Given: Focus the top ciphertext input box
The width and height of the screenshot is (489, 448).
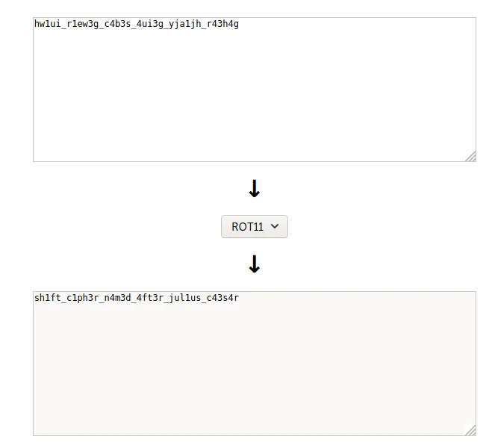Looking at the screenshot, I should pos(255,90).
